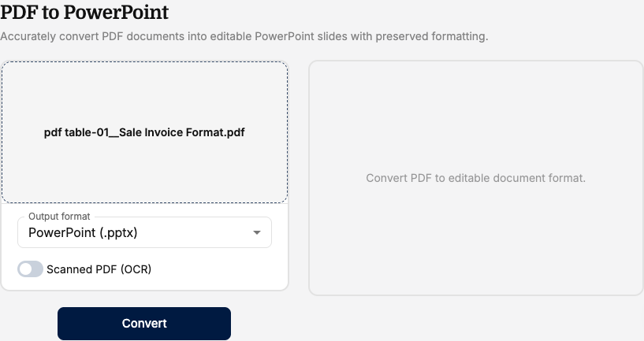Enable the Scanned PDF (OCR) switch

[30, 269]
